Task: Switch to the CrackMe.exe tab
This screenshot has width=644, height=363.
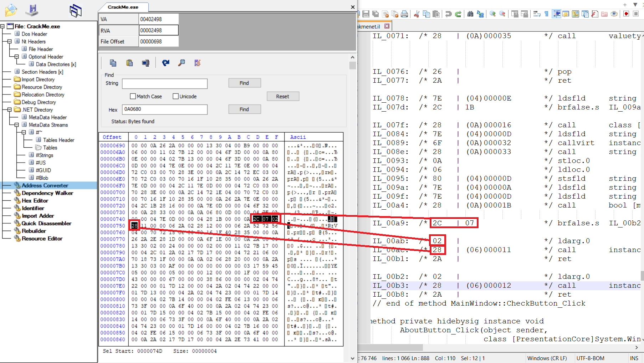Action: click(123, 7)
